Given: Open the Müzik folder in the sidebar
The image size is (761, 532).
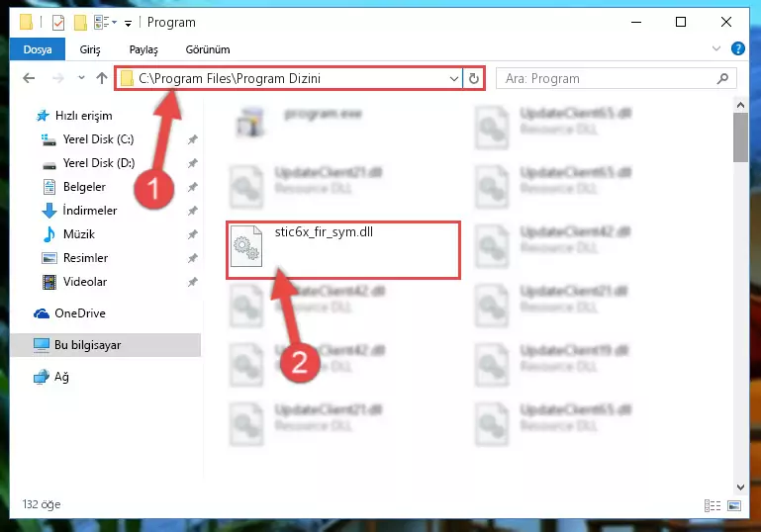Looking at the screenshot, I should tap(79, 234).
